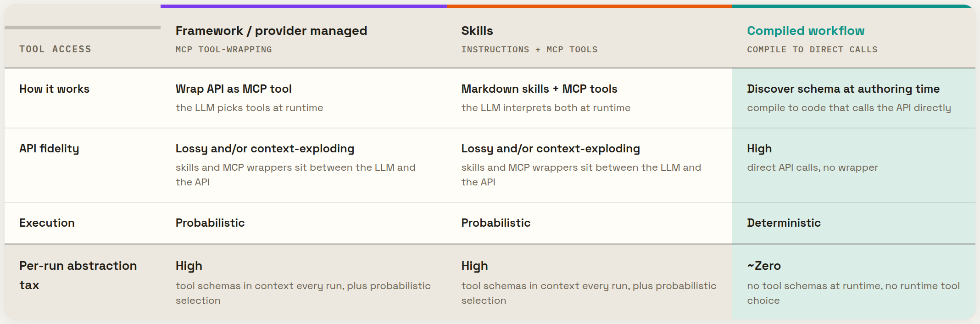This screenshot has height=324, width=980.
Task: Select the How it works row label
Action: pos(55,89)
